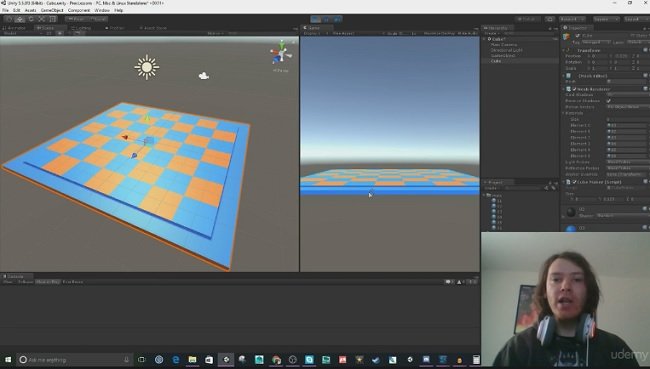Open File Explorer from the taskbar

point(192,359)
